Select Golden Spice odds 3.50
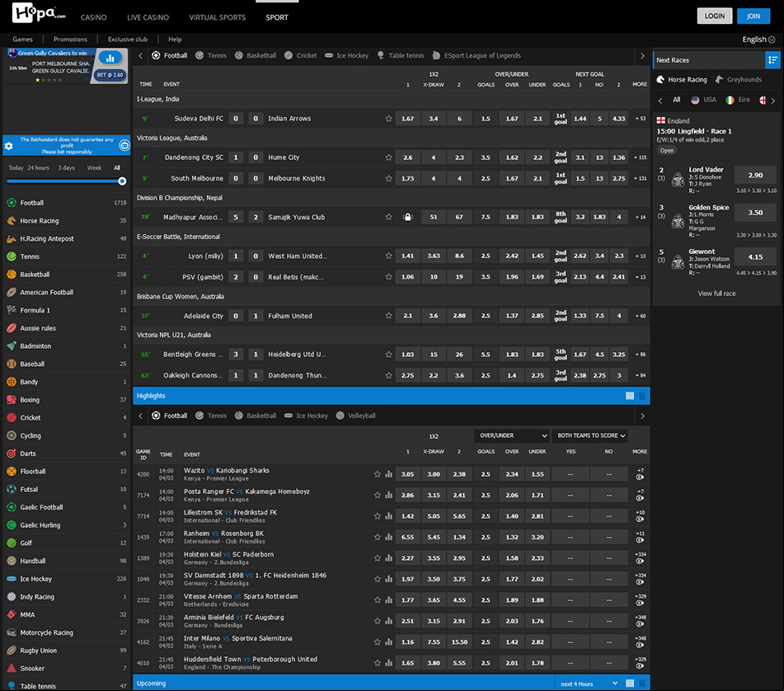The width and height of the screenshot is (784, 691). 755,213
